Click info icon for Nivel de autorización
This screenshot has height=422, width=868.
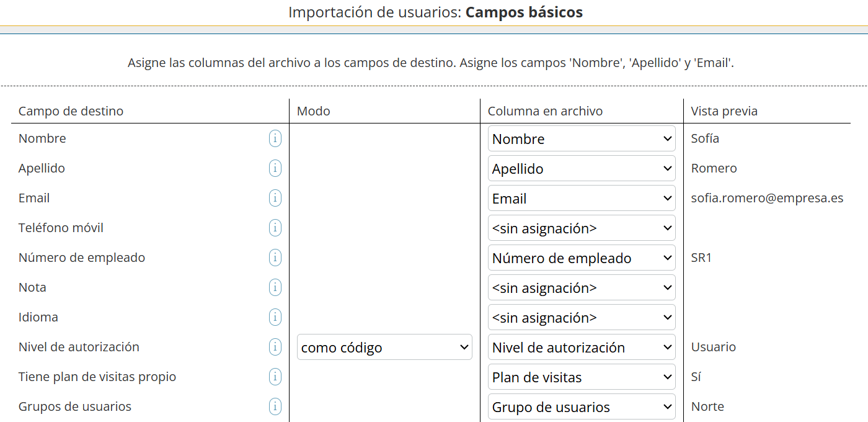tap(275, 347)
